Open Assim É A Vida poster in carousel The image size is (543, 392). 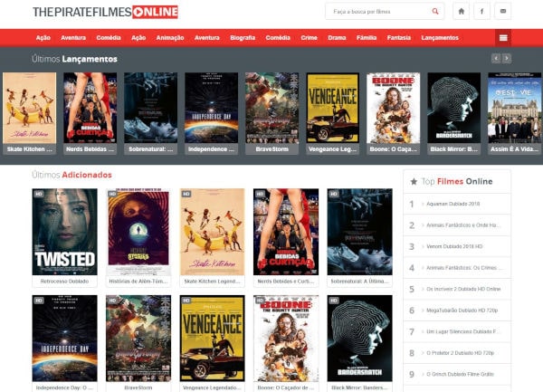pyautogui.click(x=515, y=108)
